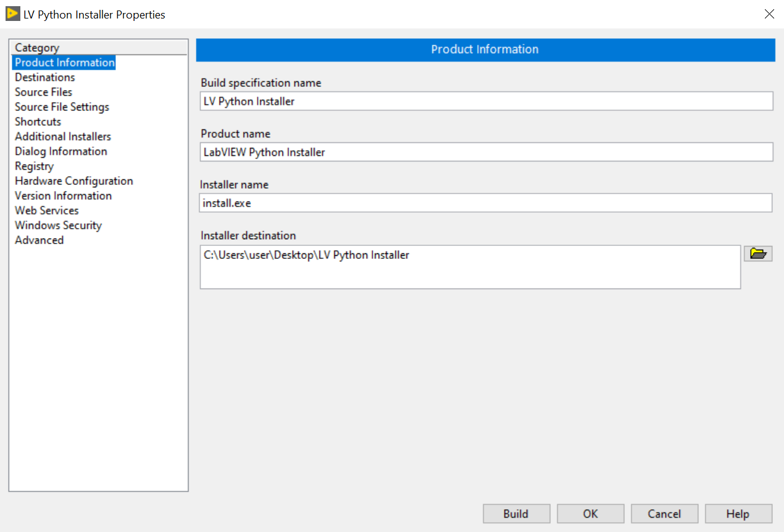Click the window title 'LV Python Installer Properties'

[94, 14]
